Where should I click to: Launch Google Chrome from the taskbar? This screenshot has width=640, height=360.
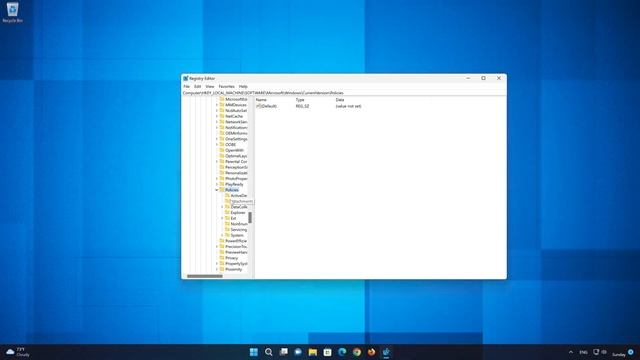[x=357, y=352]
